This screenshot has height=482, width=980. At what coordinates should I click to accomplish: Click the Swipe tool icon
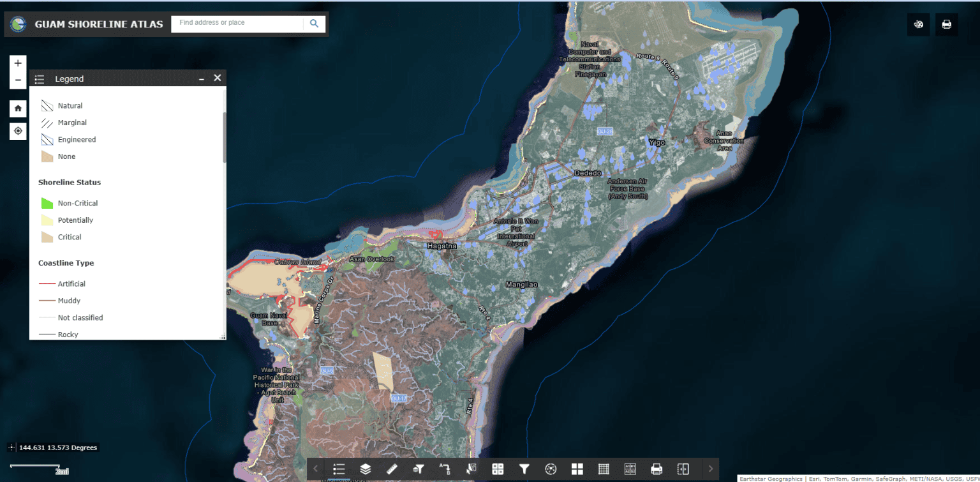[683, 469]
